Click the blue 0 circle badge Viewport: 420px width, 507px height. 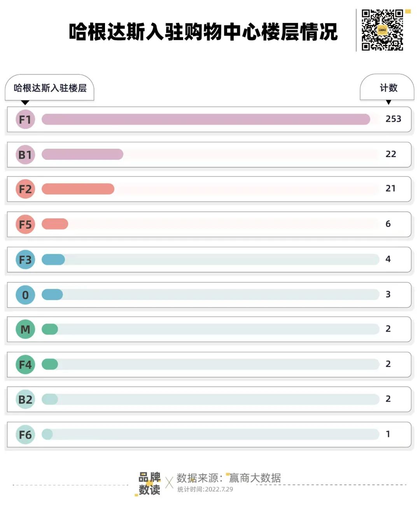25,295
